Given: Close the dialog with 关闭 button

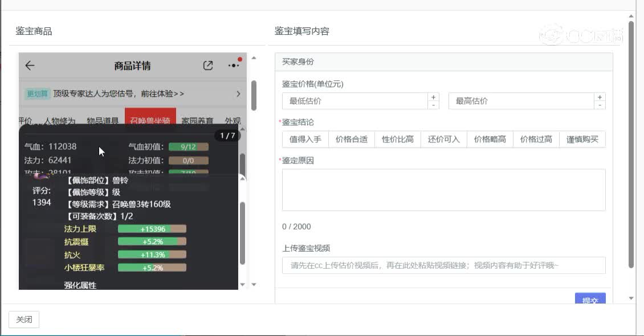Looking at the screenshot, I should point(24,319).
